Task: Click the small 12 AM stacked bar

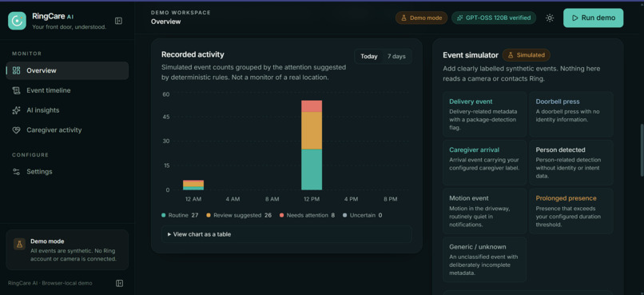Action: click(x=193, y=185)
